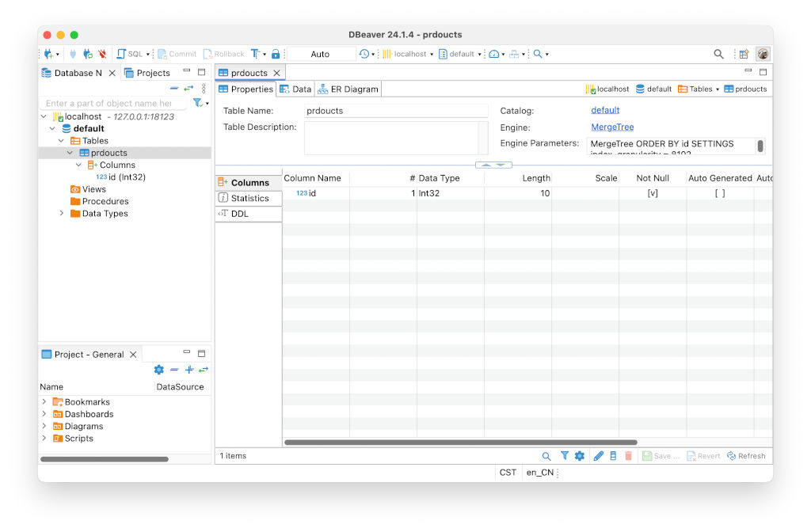Click the default Catalog link
This screenshot has width=811, height=532.
tap(605, 110)
